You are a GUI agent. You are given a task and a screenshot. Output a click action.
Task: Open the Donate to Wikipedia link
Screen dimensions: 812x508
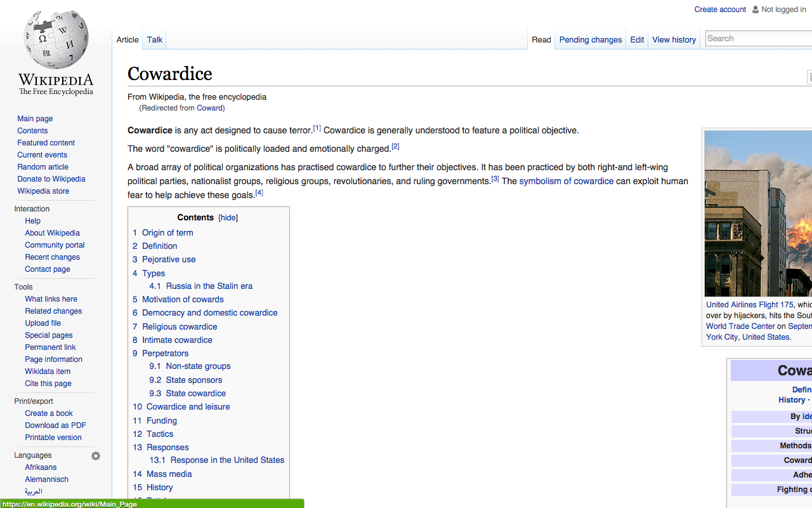(x=51, y=179)
